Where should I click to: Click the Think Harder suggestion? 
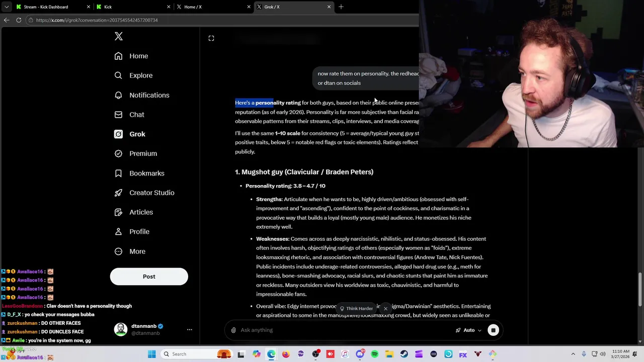click(x=356, y=309)
